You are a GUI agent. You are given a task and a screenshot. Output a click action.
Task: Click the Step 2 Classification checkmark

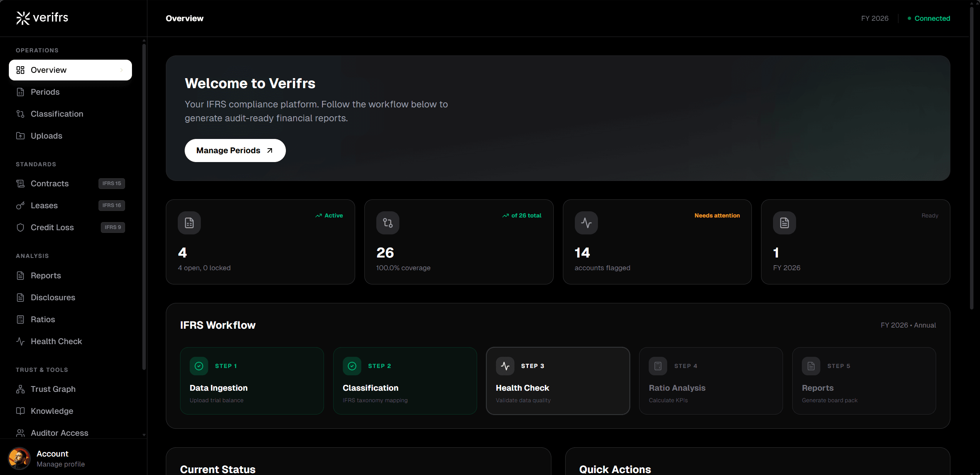tap(351, 366)
